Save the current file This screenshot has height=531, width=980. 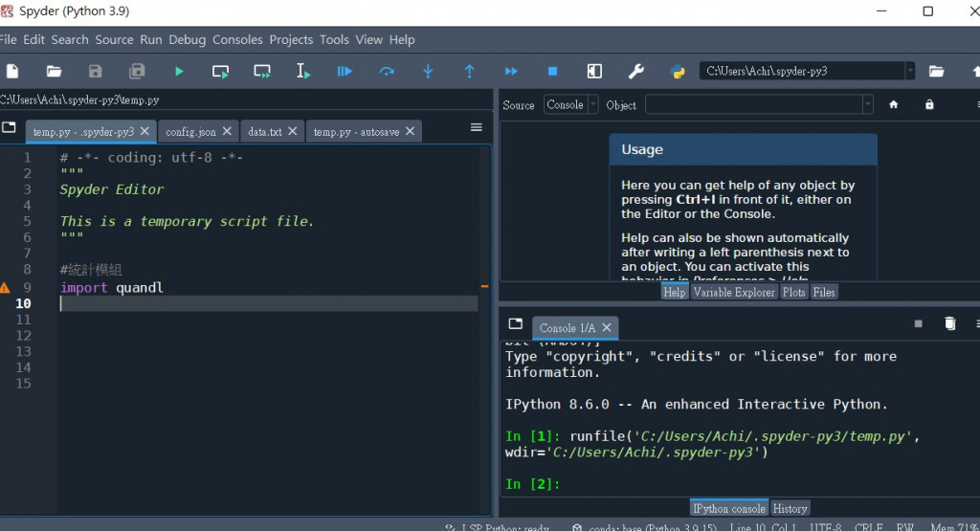(x=95, y=71)
